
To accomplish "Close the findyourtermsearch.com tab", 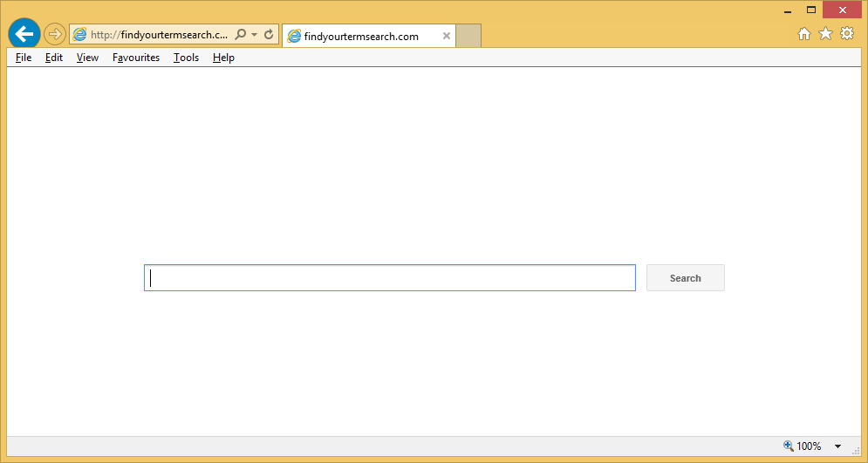I will (x=447, y=37).
